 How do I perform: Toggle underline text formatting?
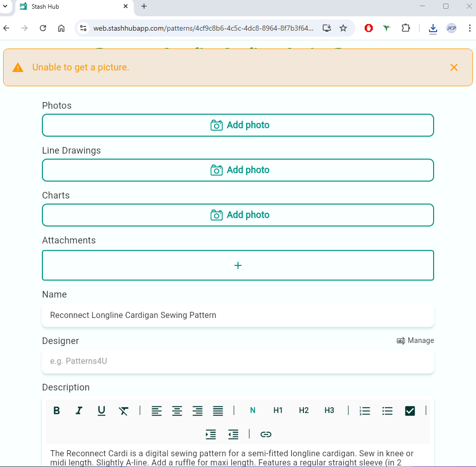[x=102, y=410]
